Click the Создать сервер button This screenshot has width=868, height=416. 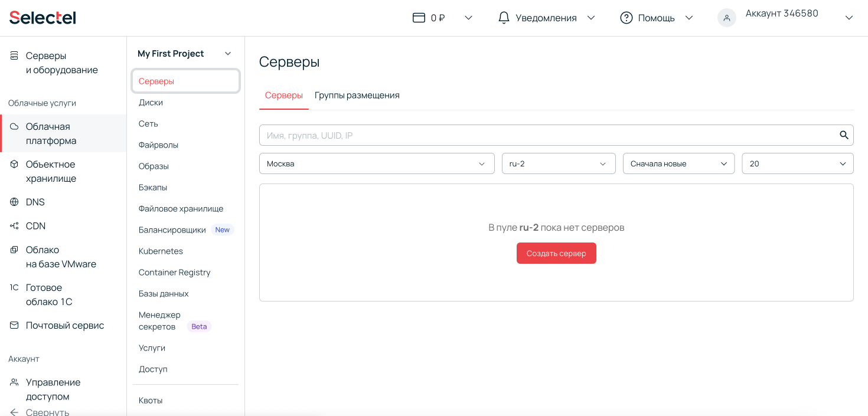(x=556, y=253)
